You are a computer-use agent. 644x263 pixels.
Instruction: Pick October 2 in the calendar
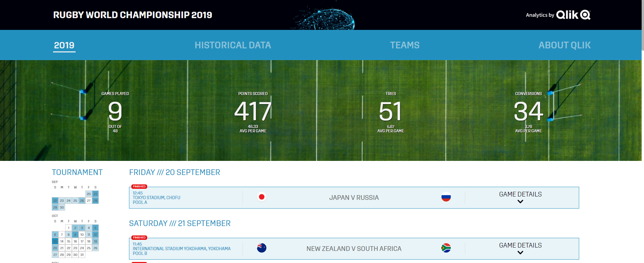(x=75, y=228)
